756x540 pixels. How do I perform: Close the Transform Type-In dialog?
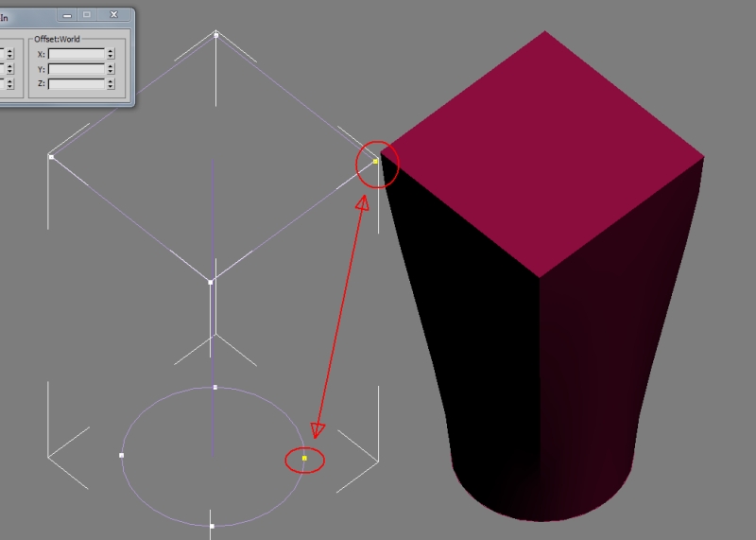pos(113,14)
